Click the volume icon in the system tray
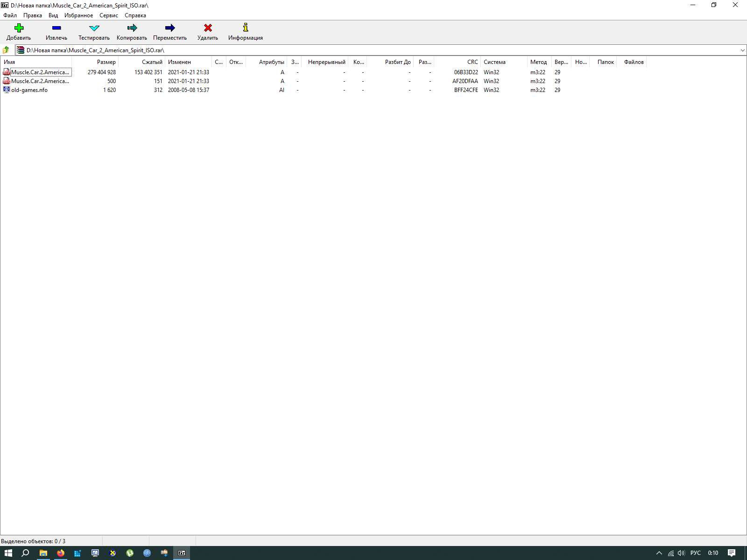The image size is (747, 560). click(x=681, y=553)
